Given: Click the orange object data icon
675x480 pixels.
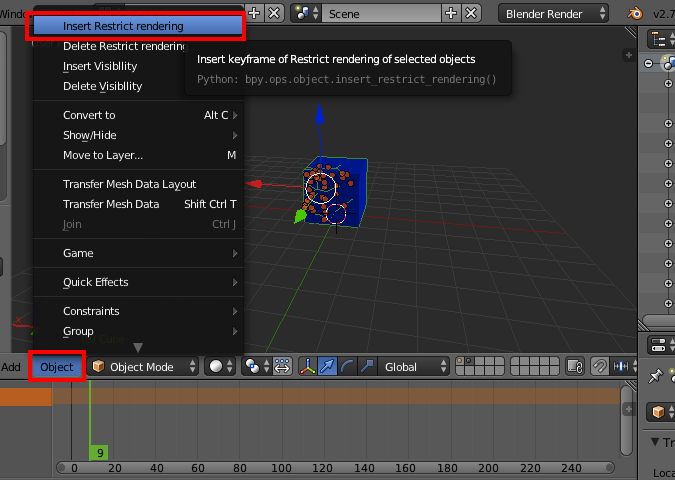Looking at the screenshot, I should point(658,412).
